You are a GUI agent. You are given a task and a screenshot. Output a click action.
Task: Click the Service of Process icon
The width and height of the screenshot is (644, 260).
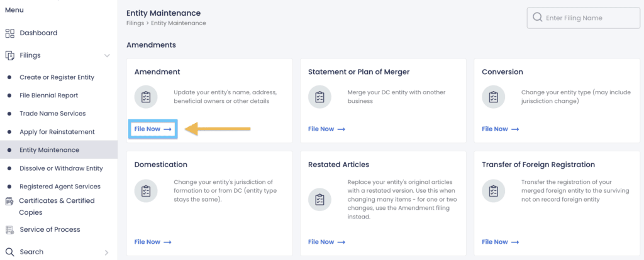(9, 230)
